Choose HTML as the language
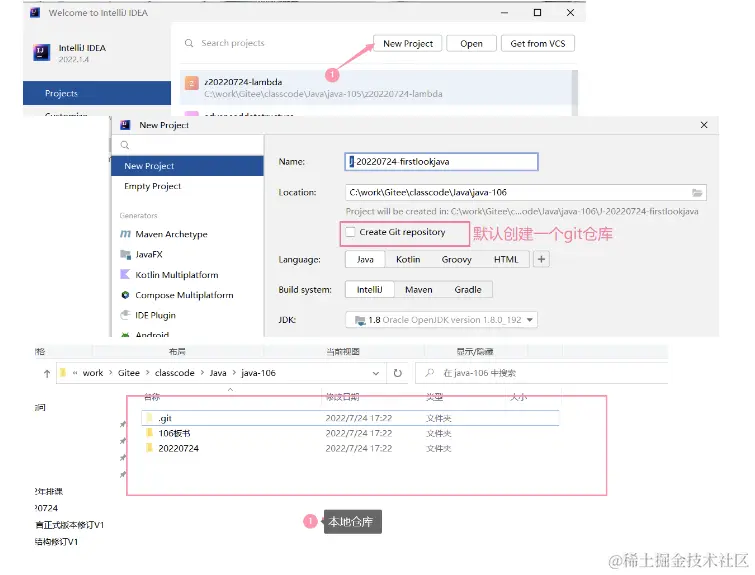Image resolution: width=755 pixels, height=575 pixels. click(506, 259)
